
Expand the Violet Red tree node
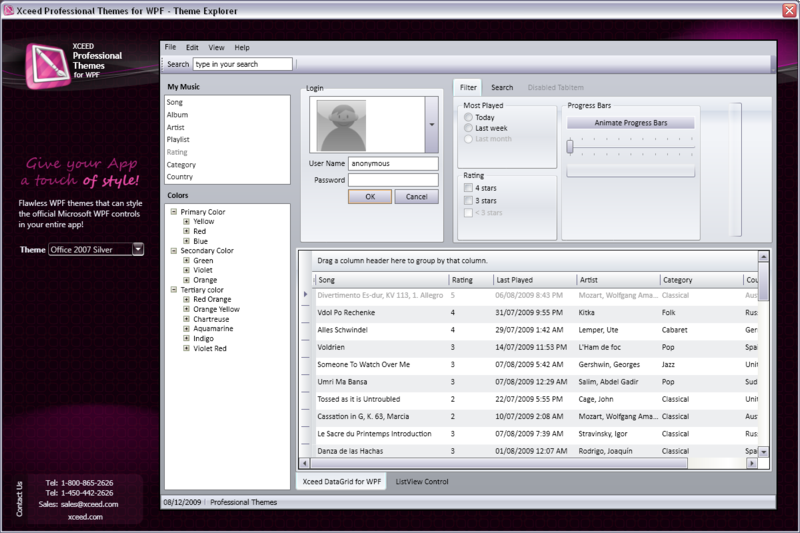click(x=186, y=348)
